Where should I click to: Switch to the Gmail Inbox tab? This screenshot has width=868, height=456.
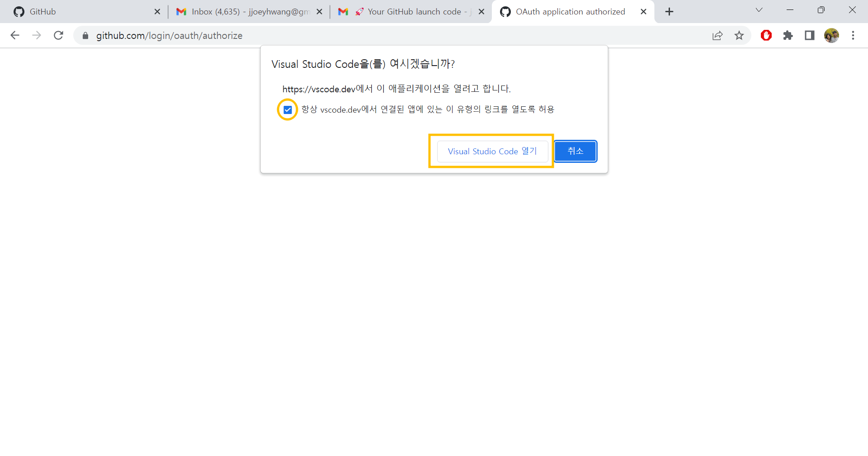(x=249, y=12)
